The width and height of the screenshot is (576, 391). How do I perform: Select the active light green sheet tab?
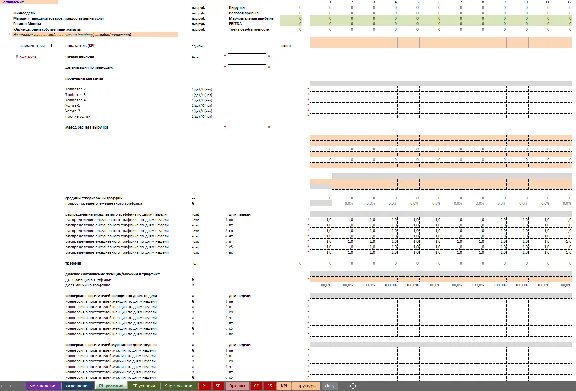coord(111,386)
